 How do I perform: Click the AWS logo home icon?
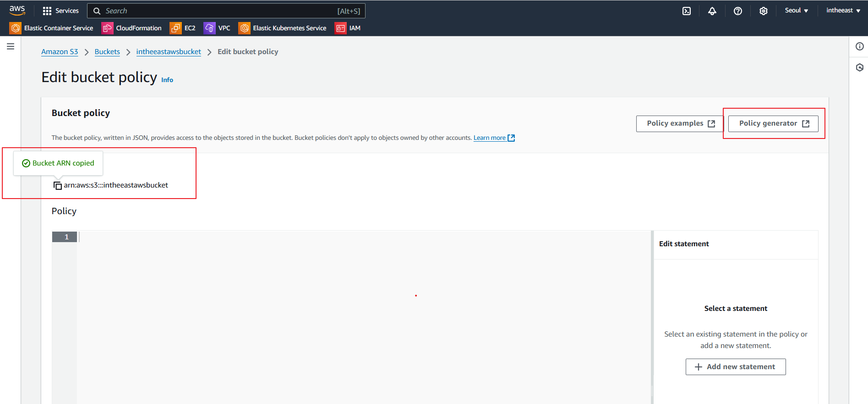17,11
